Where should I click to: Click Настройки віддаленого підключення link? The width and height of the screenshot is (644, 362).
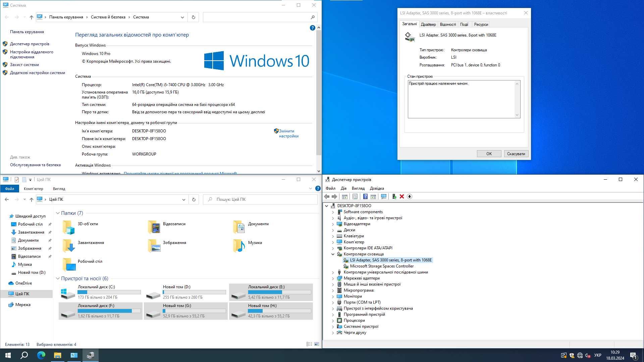click(x=32, y=54)
